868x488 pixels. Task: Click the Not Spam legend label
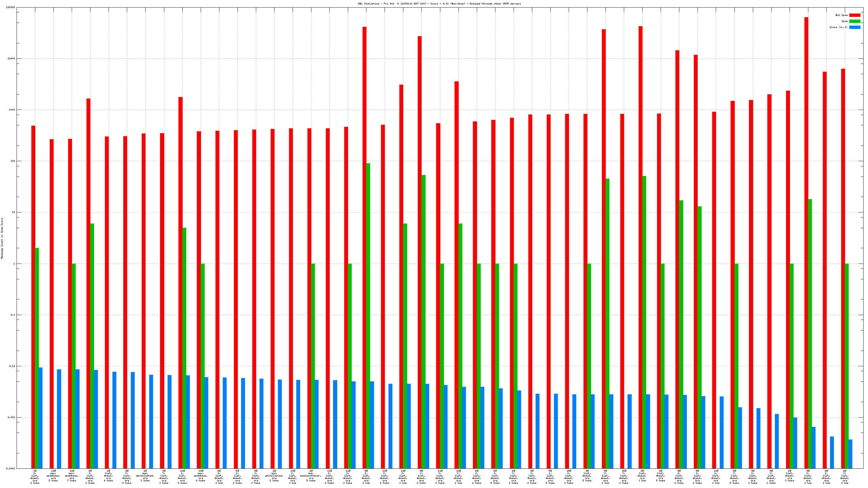(841, 15)
